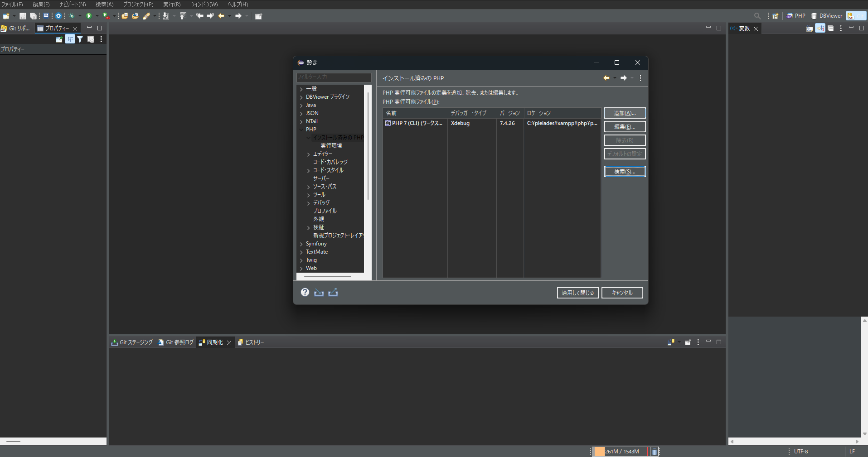Click the filter funnel icon in Properties view
The height and width of the screenshot is (457, 868).
pos(80,39)
